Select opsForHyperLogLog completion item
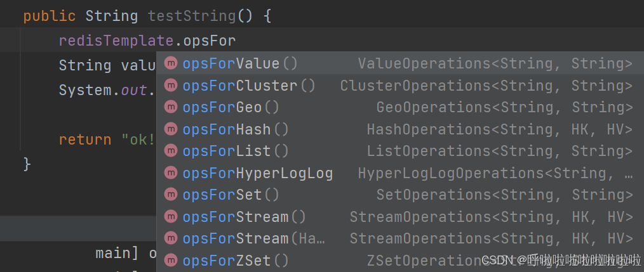This screenshot has height=272, width=644. click(x=400, y=172)
